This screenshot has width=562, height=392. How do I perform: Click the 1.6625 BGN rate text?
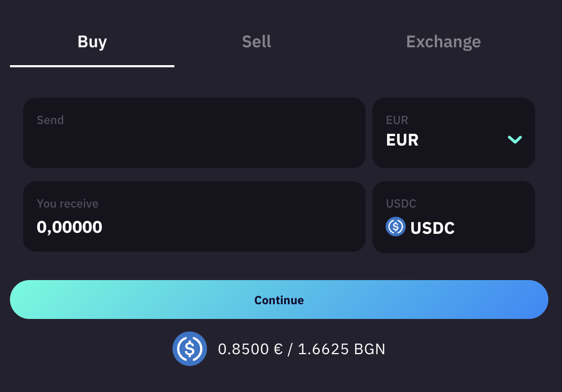[341, 349]
